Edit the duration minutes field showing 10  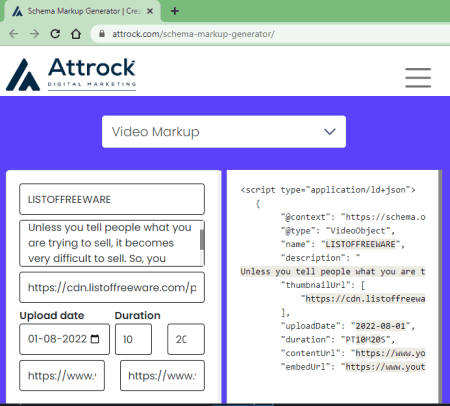133,339
